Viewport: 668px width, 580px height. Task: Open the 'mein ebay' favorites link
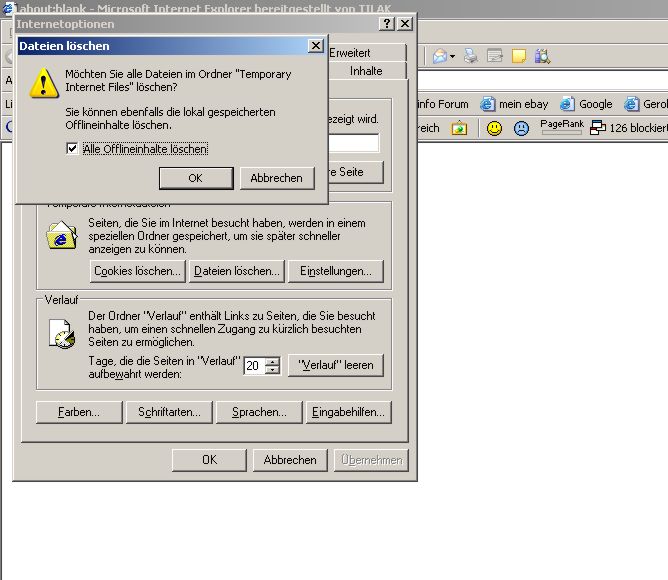(515, 104)
